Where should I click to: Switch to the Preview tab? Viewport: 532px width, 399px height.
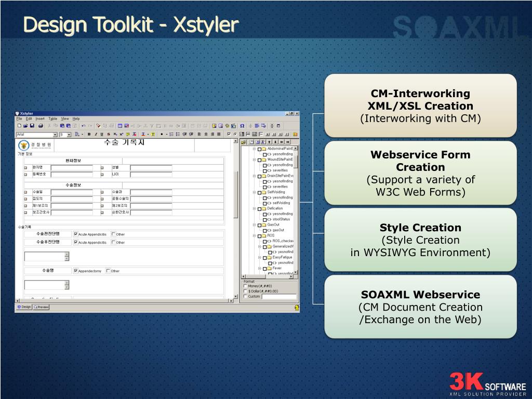tap(41, 307)
